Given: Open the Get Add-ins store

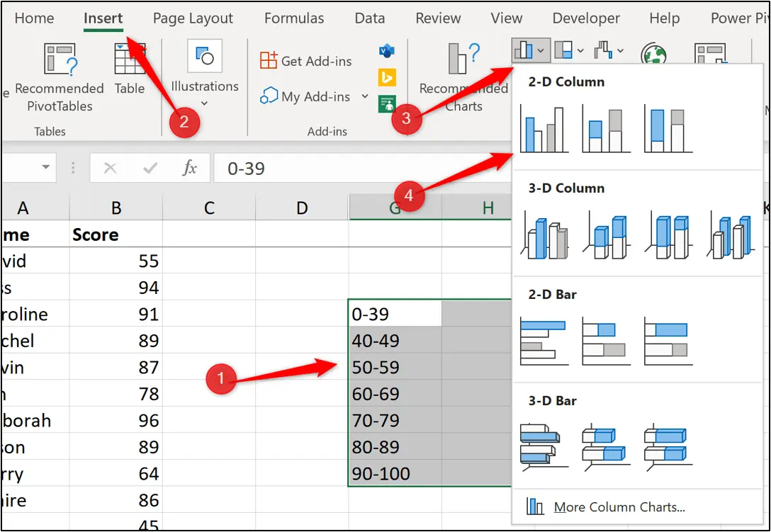Looking at the screenshot, I should (305, 61).
